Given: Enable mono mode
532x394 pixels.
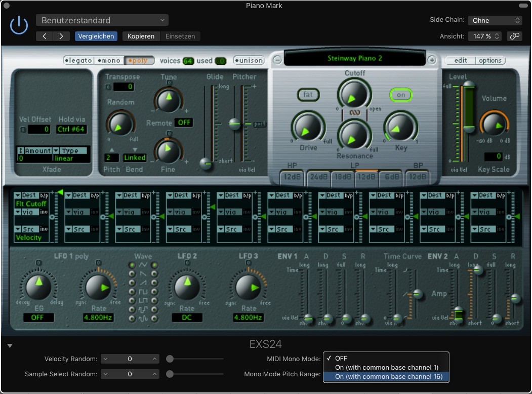Looking at the screenshot, I should coord(109,60).
